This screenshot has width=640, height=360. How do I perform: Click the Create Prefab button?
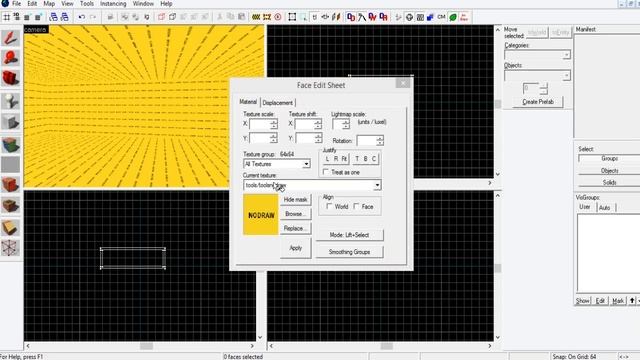click(538, 102)
